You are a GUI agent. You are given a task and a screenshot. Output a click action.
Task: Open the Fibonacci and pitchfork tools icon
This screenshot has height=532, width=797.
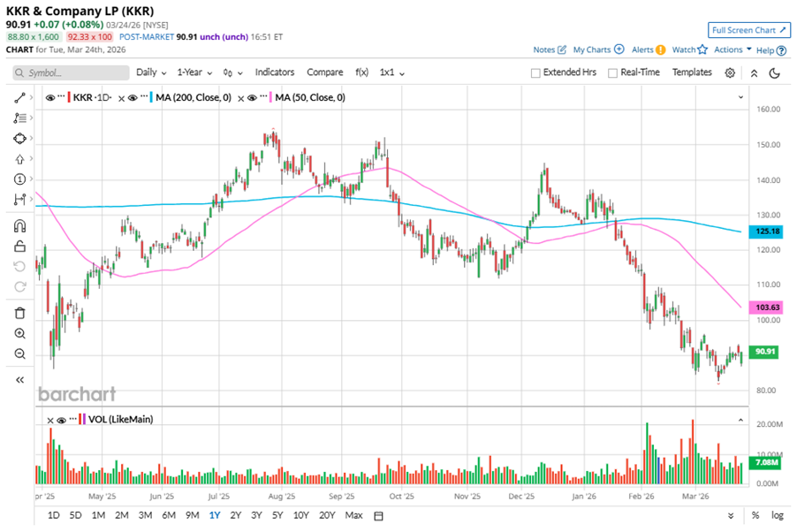[x=19, y=118]
